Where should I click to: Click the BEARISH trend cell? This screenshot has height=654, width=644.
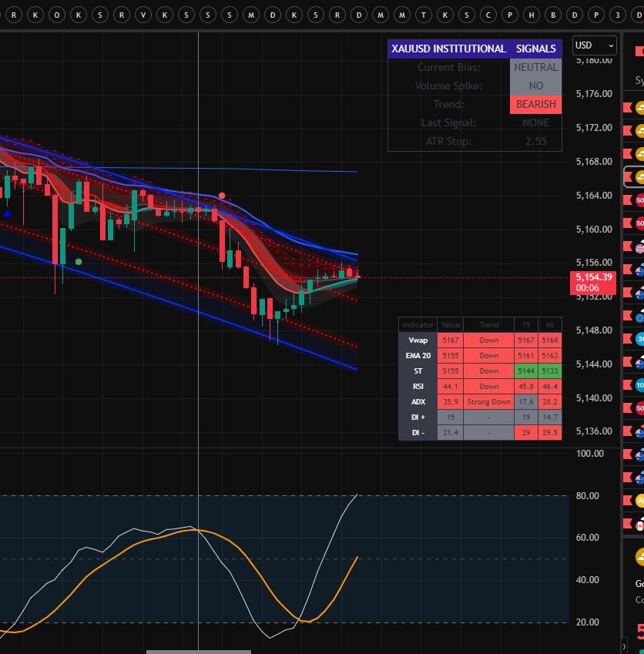coord(535,104)
